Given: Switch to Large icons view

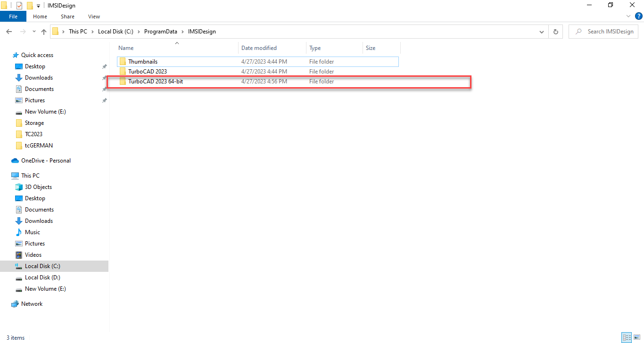Looking at the screenshot, I should click(x=637, y=337).
